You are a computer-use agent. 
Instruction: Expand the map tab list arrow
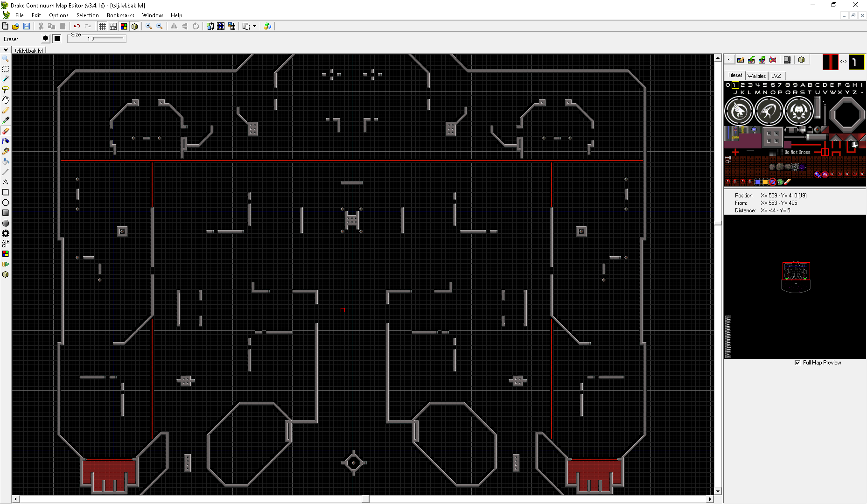tap(6, 50)
